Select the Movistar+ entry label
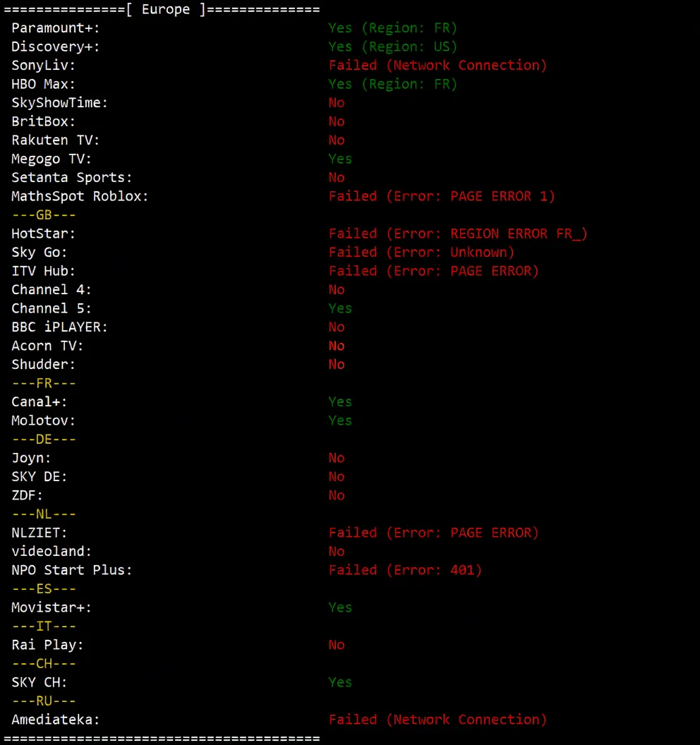The width and height of the screenshot is (700, 745). [x=52, y=607]
